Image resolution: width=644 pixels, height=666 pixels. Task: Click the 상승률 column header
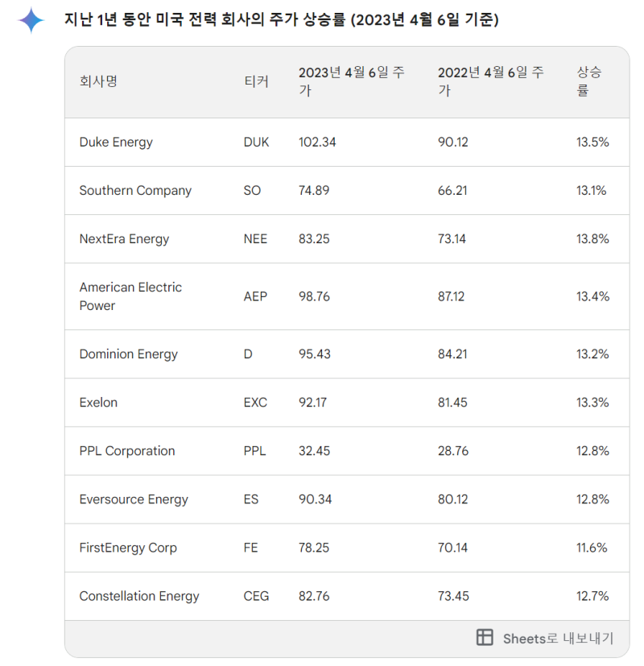(589, 81)
